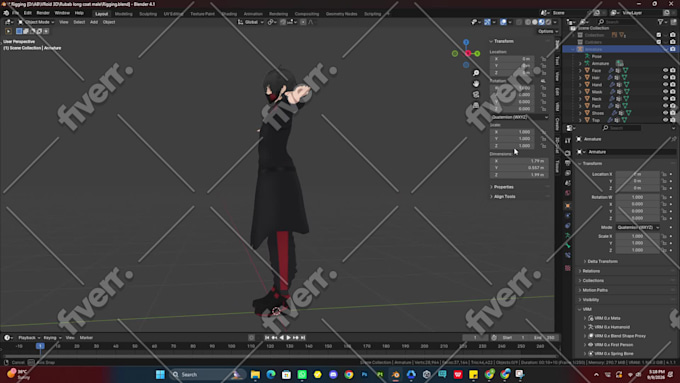Viewport: 680px width, 383px height.
Task: Play the animation forward
Action: click(x=288, y=337)
